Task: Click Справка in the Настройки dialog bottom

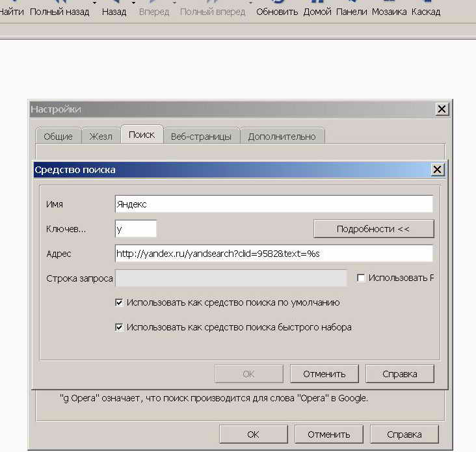Action: (404, 434)
